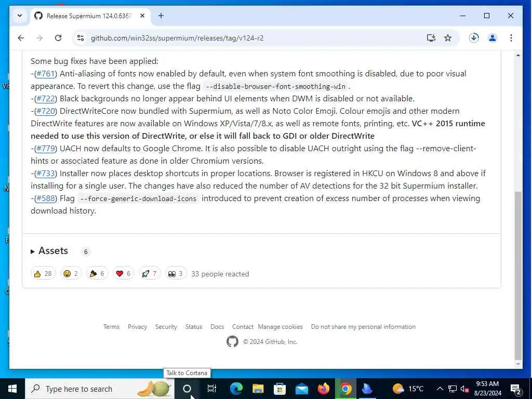Screen dimensions: 532x399
Task: Click the Docs footer link
Action: coord(217,327)
